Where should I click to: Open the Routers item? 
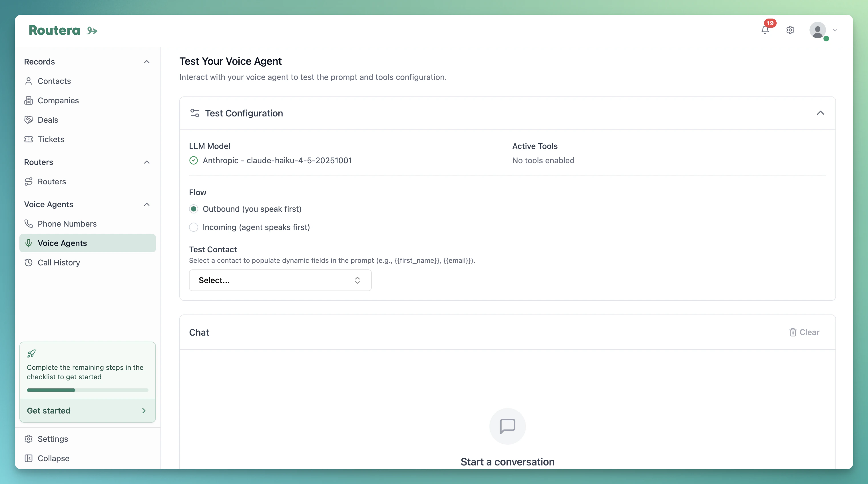[x=88, y=181]
